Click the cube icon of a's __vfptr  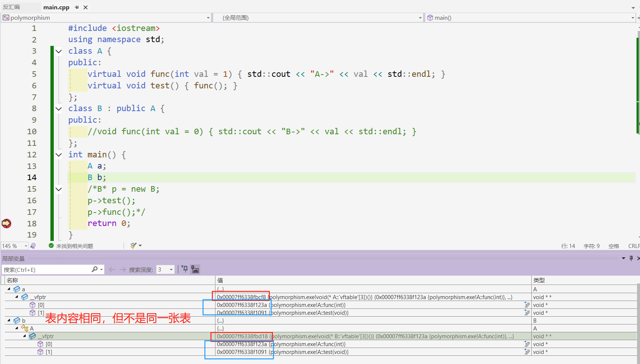(x=25, y=297)
